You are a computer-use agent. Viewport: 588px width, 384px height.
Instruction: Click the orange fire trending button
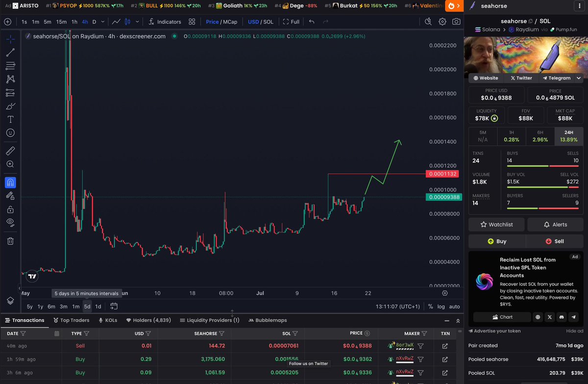click(x=454, y=6)
